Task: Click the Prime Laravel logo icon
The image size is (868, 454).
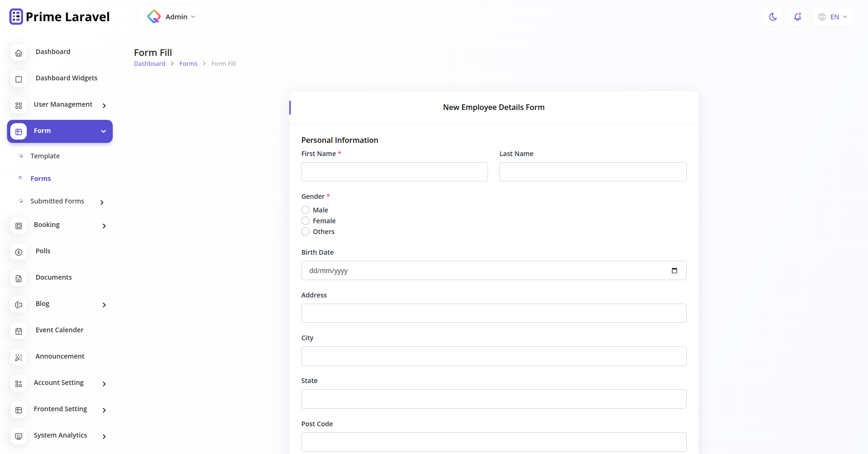Action: [x=15, y=16]
